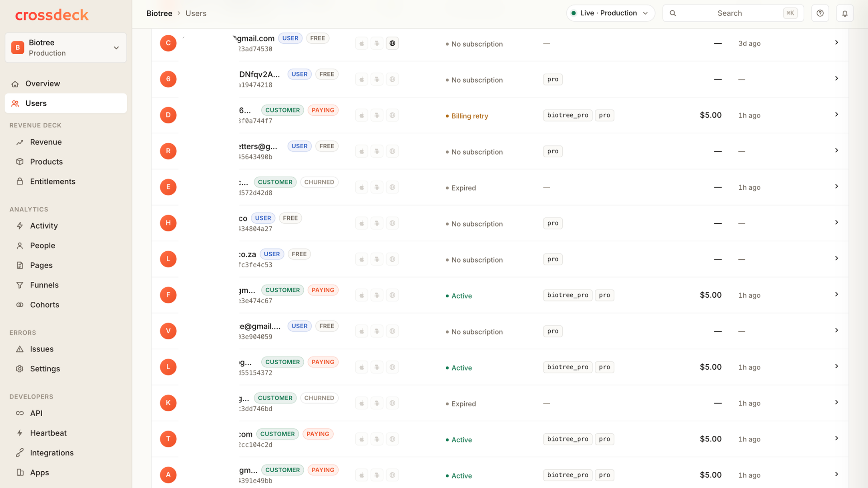Click the V avatar for row 3e904059
868x488 pixels.
(168, 331)
